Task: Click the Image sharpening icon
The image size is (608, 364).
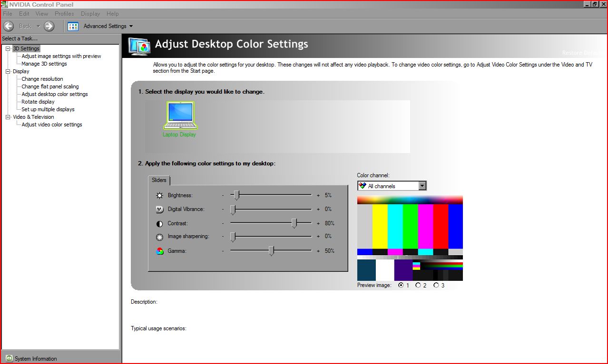Action: coord(160,237)
